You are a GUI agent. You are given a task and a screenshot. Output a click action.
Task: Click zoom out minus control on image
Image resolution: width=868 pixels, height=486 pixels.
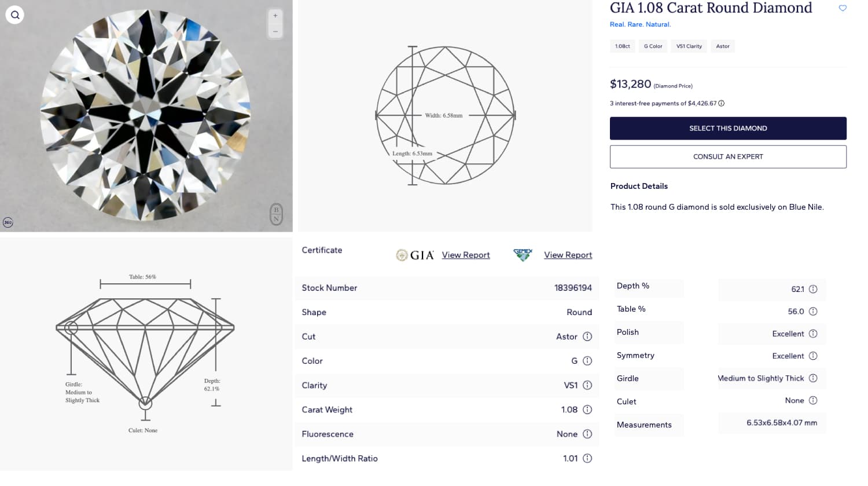click(x=275, y=30)
